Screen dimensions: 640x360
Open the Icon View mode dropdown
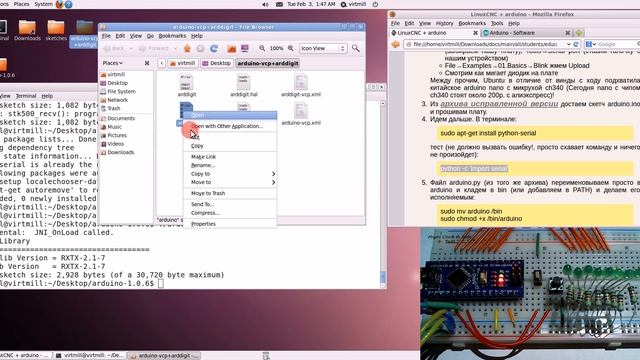coord(323,48)
